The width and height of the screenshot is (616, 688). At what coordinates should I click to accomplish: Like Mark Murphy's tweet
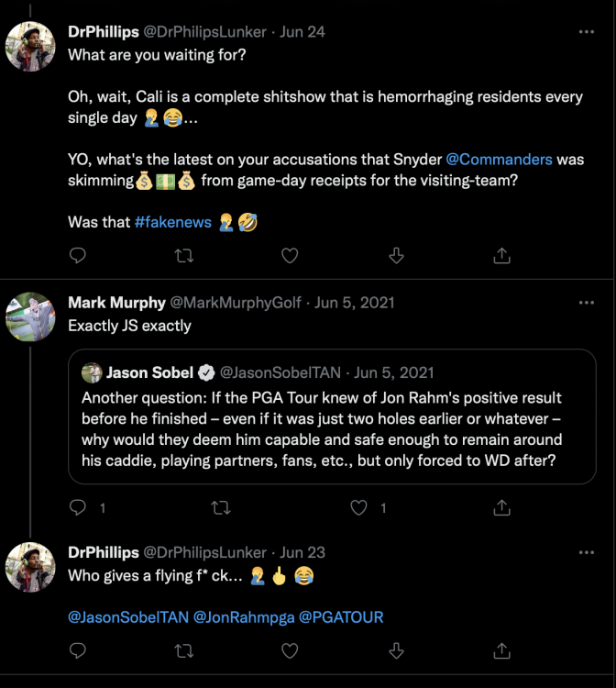[360, 507]
